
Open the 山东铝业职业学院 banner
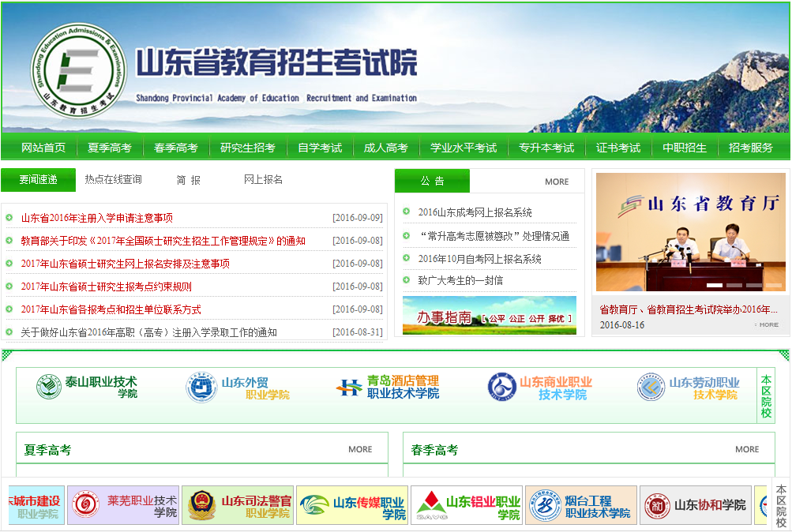tap(467, 505)
